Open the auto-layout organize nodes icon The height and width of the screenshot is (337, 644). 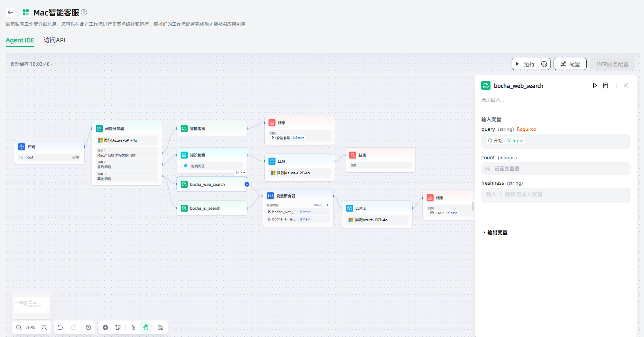tap(161, 327)
